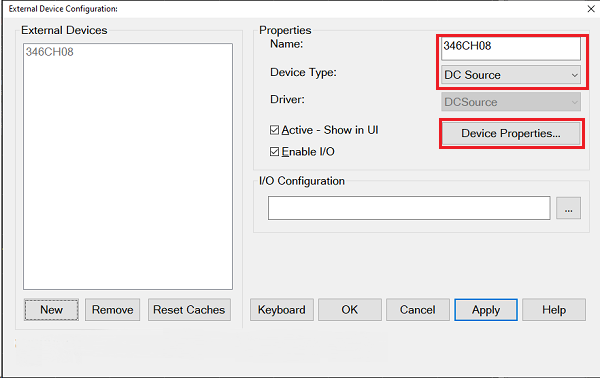Open Help for this dialog
600x378 pixels.
(x=554, y=310)
